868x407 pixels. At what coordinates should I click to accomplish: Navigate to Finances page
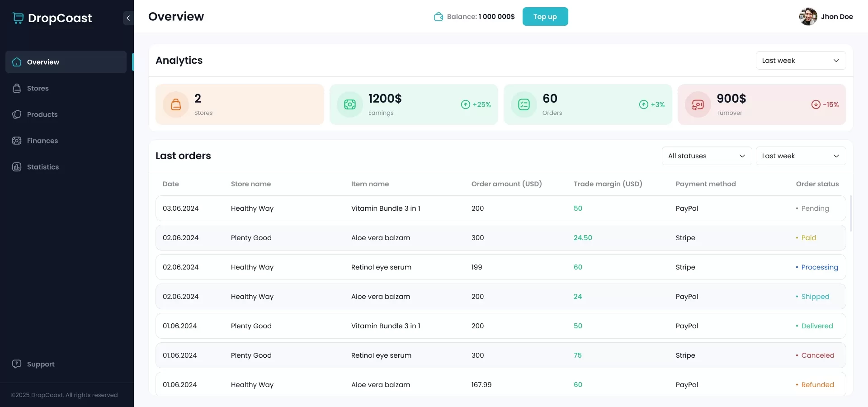(x=42, y=141)
